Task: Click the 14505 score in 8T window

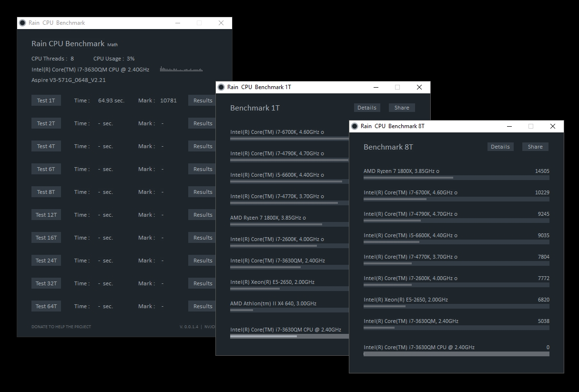Action: pos(542,171)
